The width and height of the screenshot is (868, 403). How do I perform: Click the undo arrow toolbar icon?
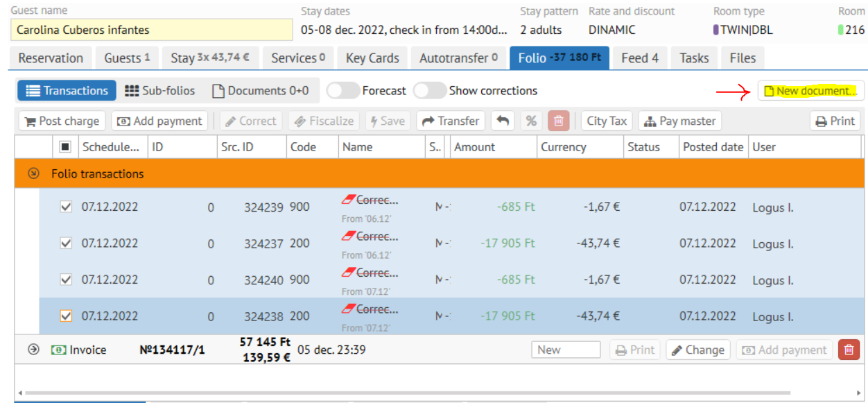point(503,121)
